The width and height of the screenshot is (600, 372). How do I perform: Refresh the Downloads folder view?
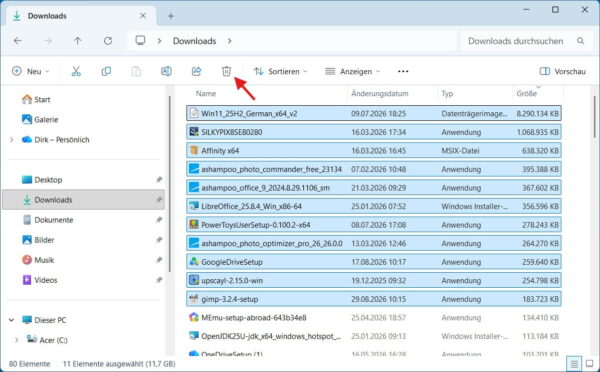pos(108,41)
